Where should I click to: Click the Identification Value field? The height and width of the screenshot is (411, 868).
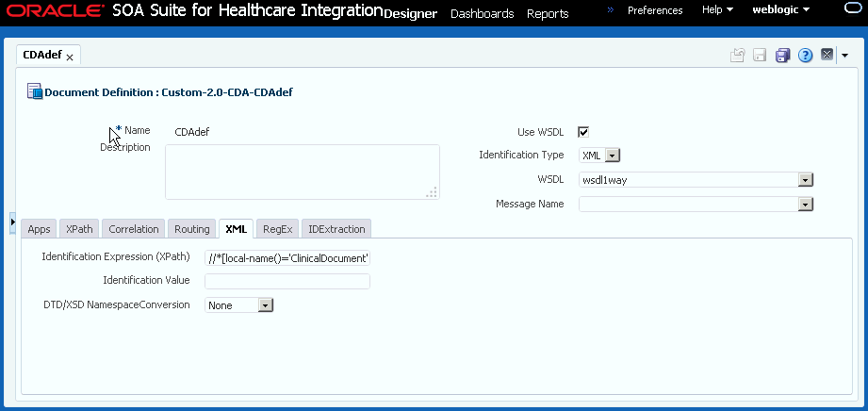(287, 282)
